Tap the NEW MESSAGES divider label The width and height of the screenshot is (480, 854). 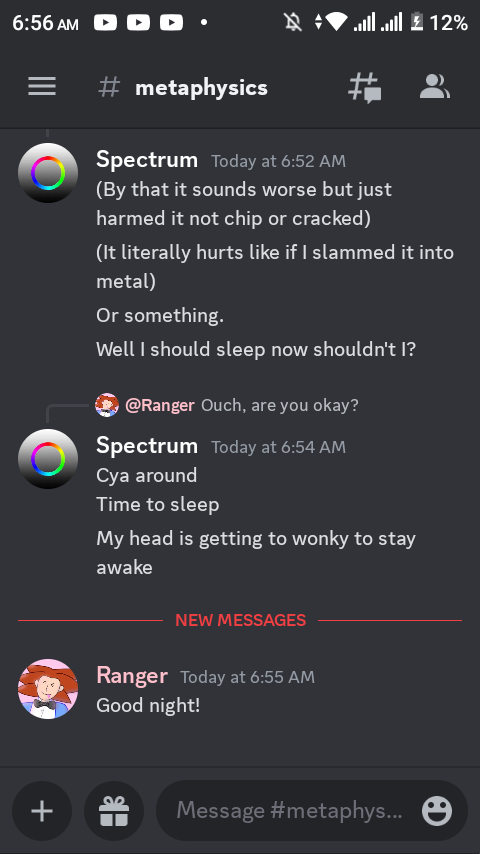pos(240,620)
